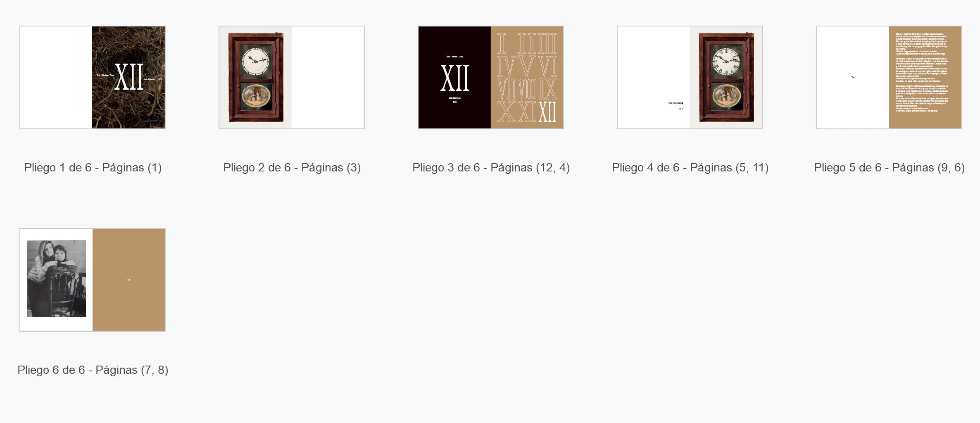Open Pliego 4 spread with The Confession

click(690, 77)
